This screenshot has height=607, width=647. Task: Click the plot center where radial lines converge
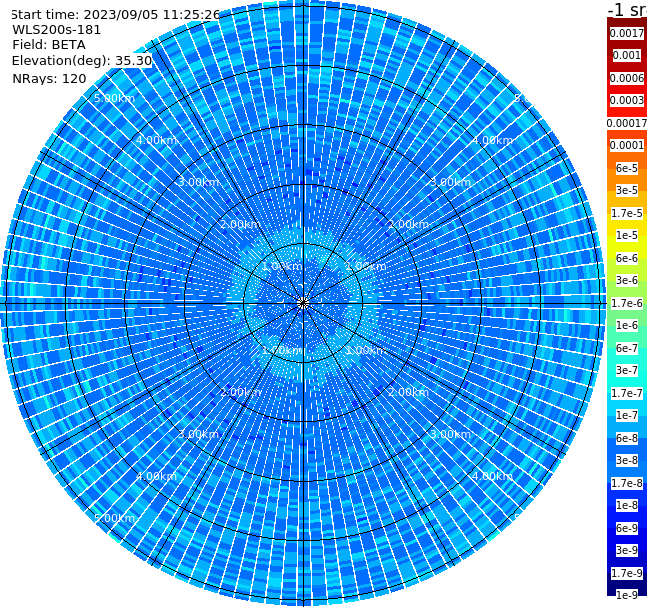pyautogui.click(x=303, y=304)
